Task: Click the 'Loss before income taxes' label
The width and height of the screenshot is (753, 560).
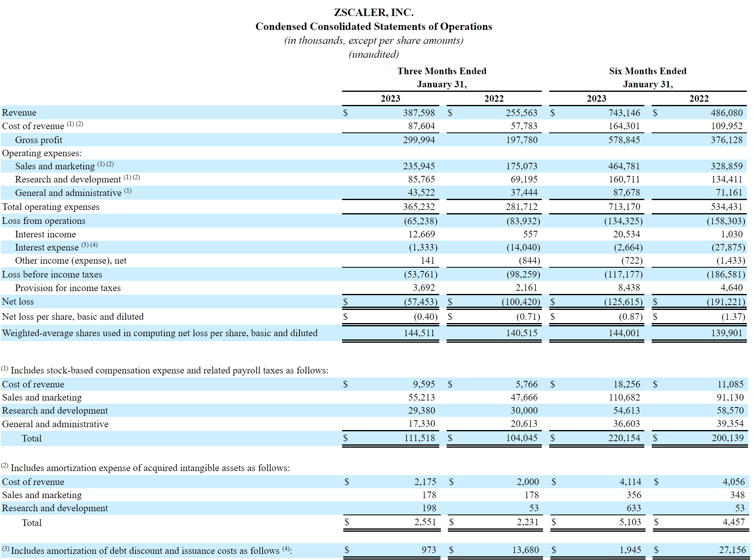Action: (x=52, y=274)
